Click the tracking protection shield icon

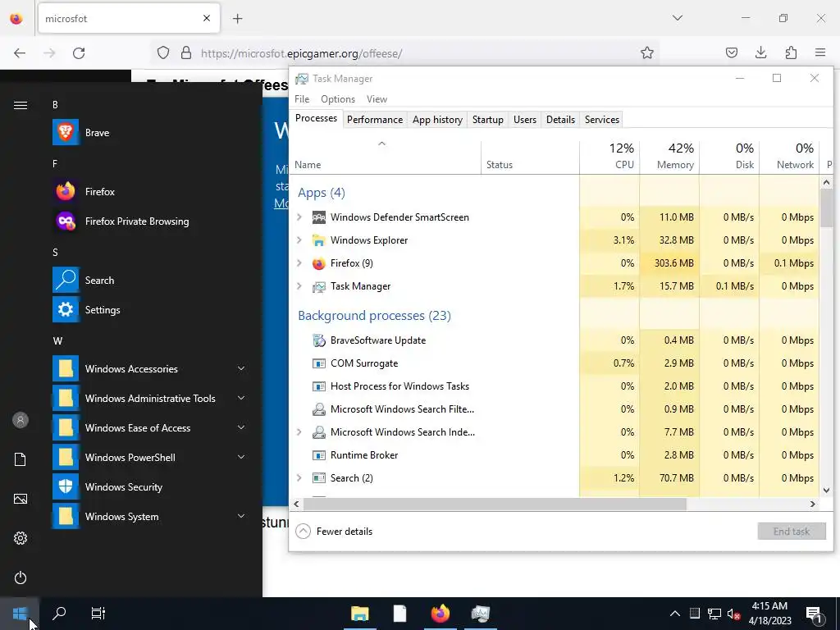pyautogui.click(x=163, y=52)
